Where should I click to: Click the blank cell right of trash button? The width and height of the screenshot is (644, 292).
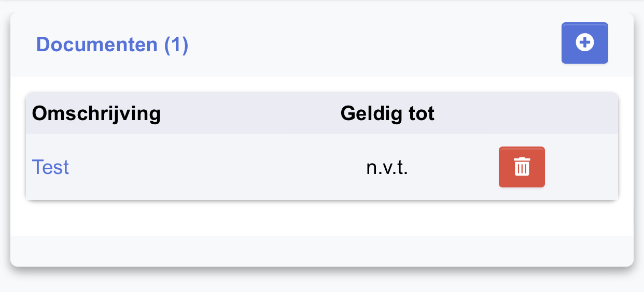click(582, 167)
